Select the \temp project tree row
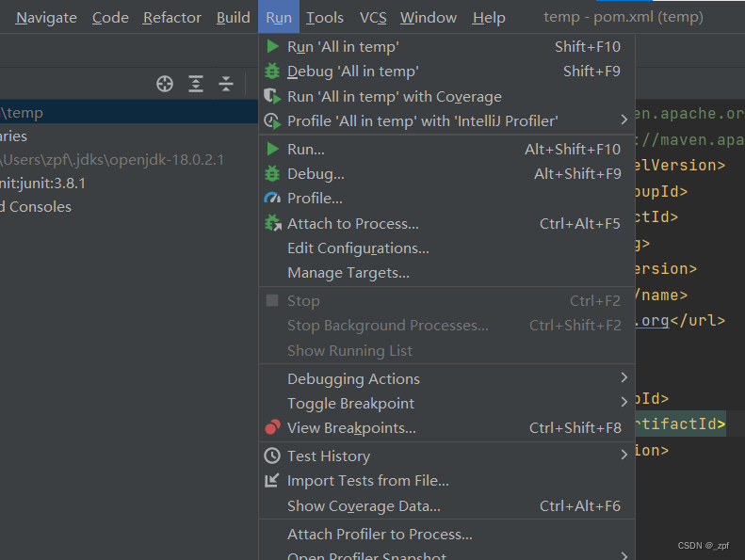Viewport: 745px width, 560px height. 129,113
